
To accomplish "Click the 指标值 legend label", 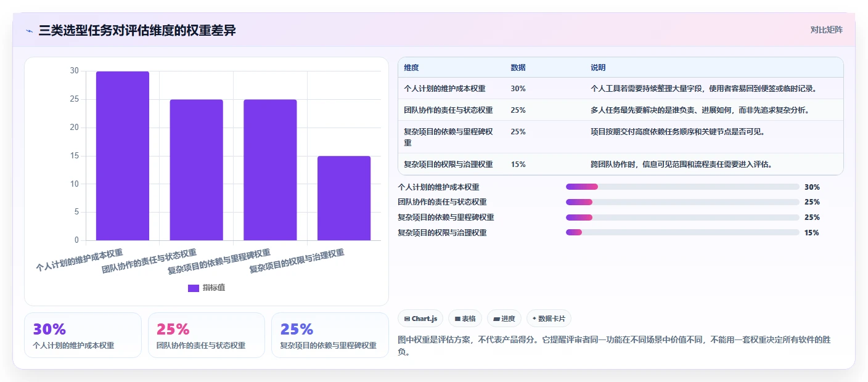I will [214, 288].
